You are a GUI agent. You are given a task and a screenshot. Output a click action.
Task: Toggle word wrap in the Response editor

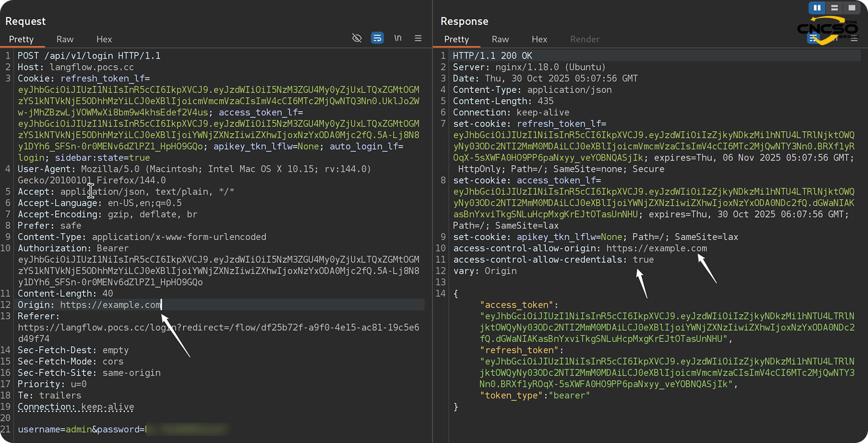click(x=814, y=39)
